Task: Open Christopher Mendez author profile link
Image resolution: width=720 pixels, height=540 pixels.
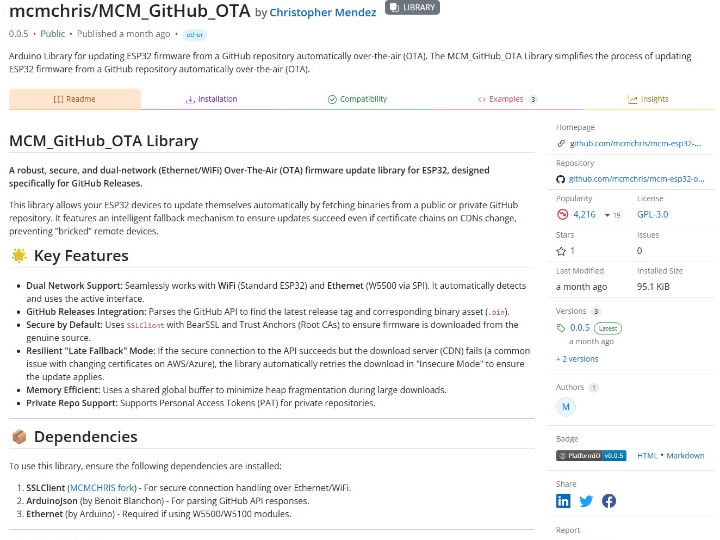Action: (x=321, y=13)
